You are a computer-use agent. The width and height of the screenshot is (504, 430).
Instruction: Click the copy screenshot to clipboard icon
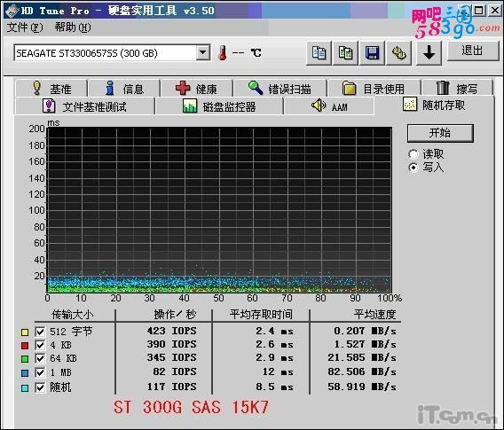pos(345,53)
